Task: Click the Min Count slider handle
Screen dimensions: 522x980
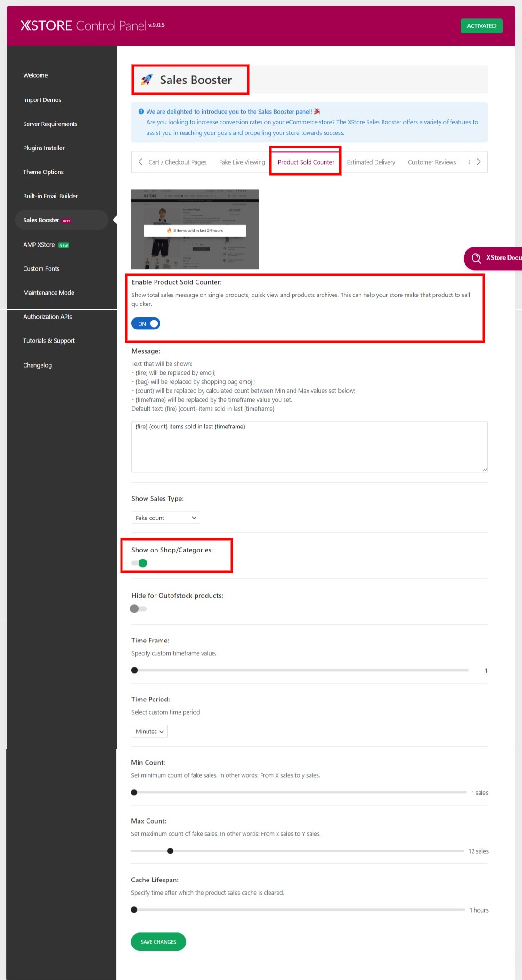Action: pyautogui.click(x=134, y=792)
